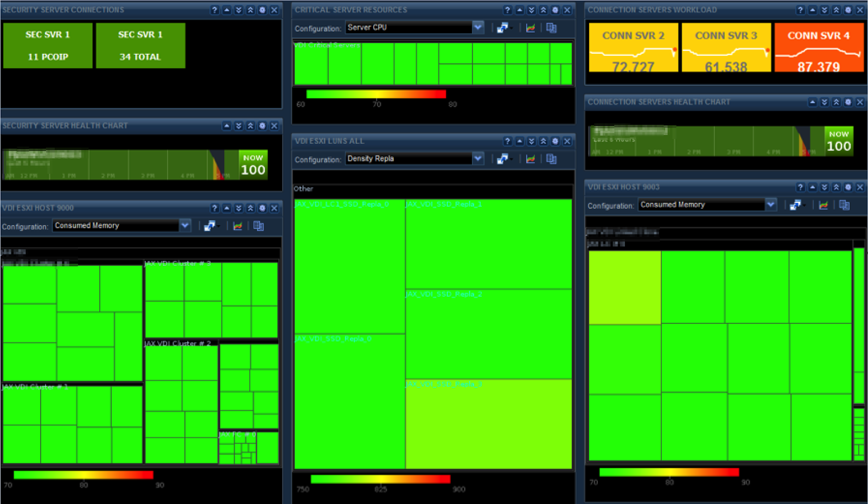The image size is (868, 504).
Task: Expand the Server CPU configuration dropdown
Action: (477, 27)
